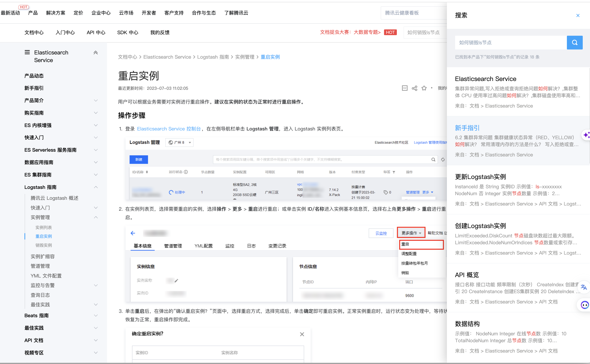Open 创建Logstash实例 search result
The width and height of the screenshot is (590, 364).
click(480, 226)
